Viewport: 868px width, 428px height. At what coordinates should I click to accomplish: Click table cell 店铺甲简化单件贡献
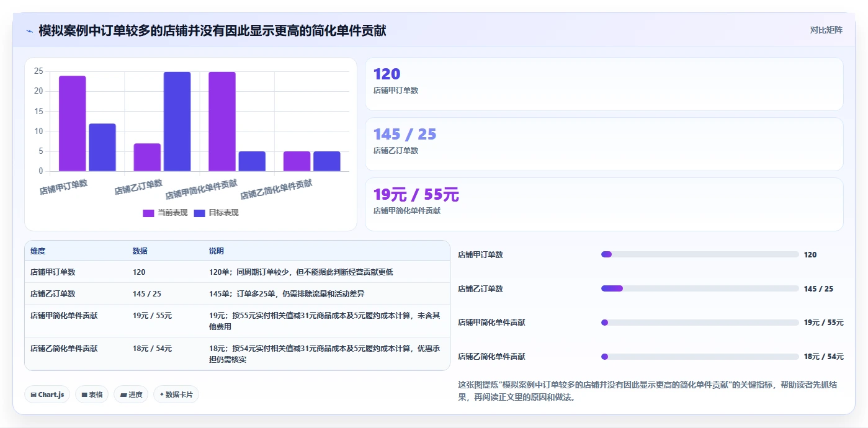pos(64,315)
